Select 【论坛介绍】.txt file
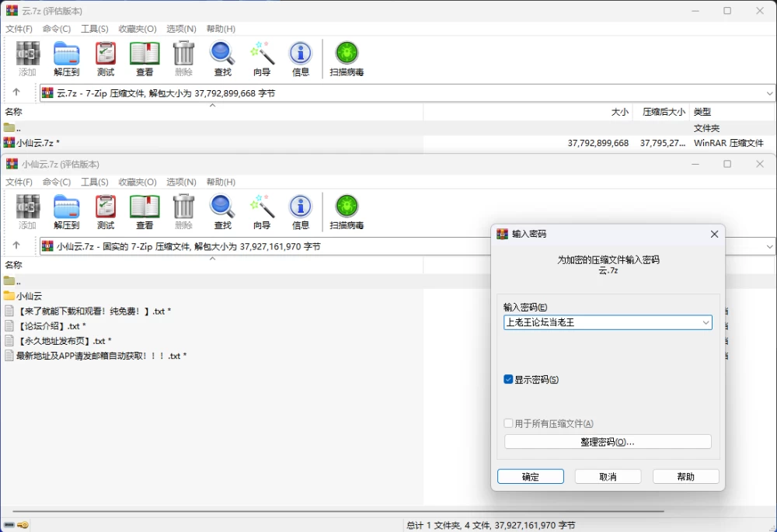The width and height of the screenshot is (777, 532). (x=46, y=326)
